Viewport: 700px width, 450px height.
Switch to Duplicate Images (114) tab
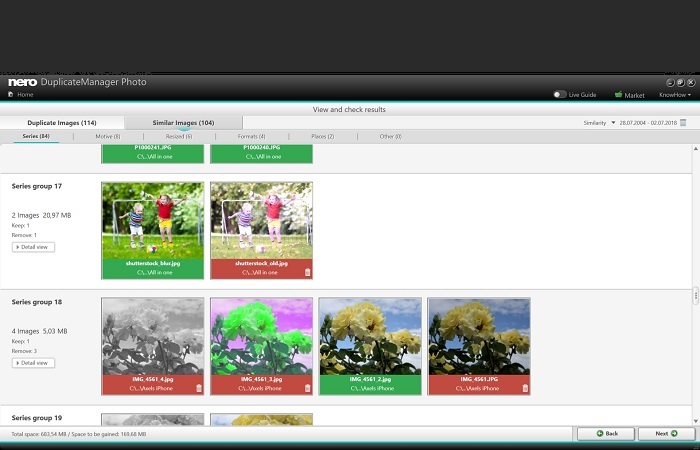(62, 123)
